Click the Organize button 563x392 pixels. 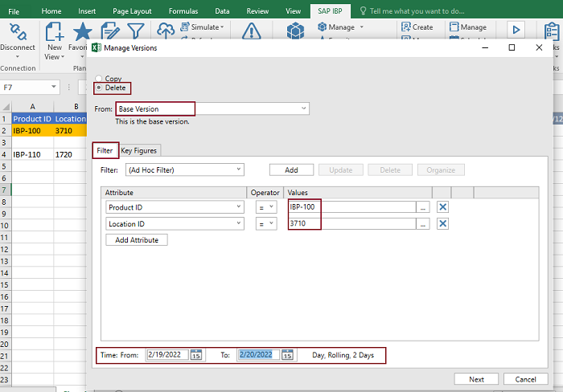441,169
